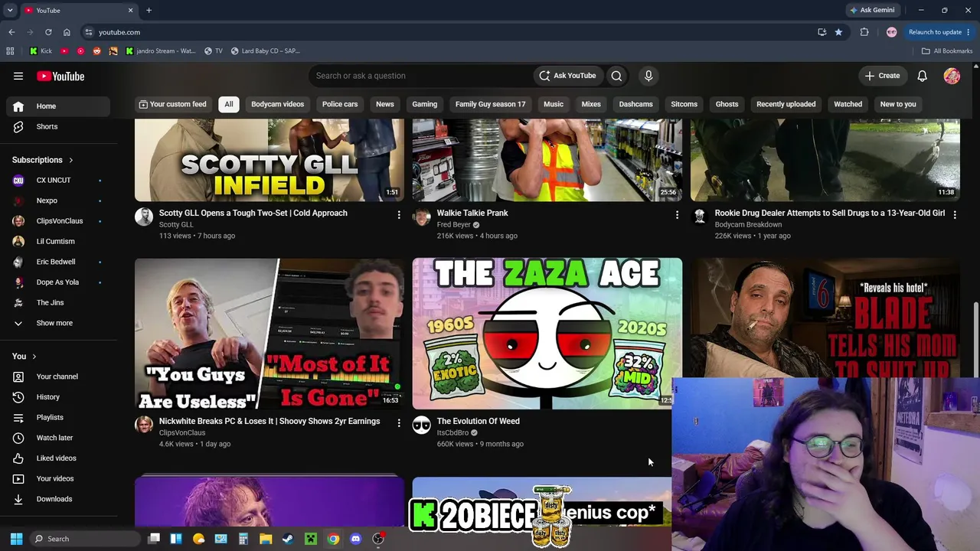Click the Ask Gemini button
Viewport: 980px width, 551px height.
(x=872, y=11)
